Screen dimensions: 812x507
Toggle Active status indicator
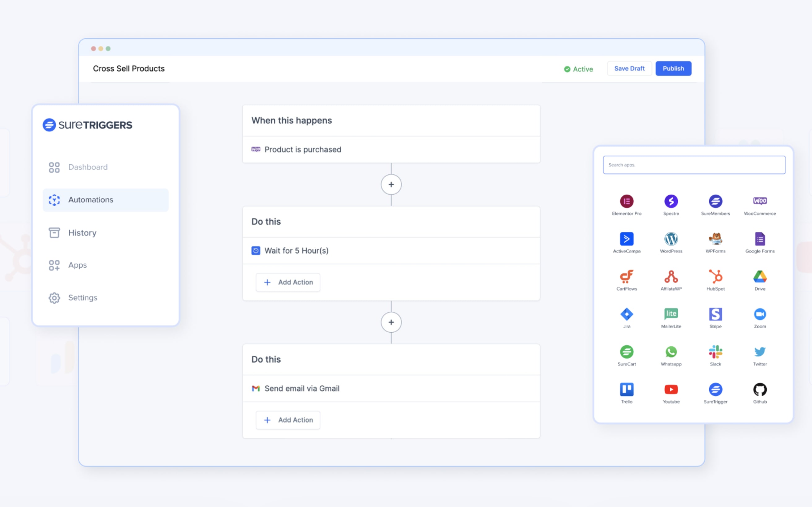578,68
